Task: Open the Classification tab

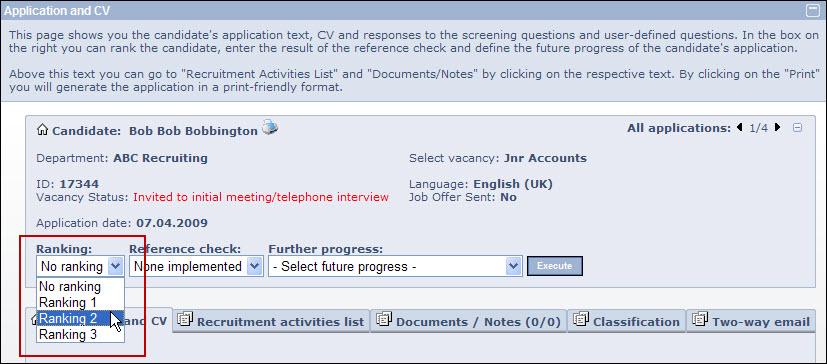Action: (627, 321)
